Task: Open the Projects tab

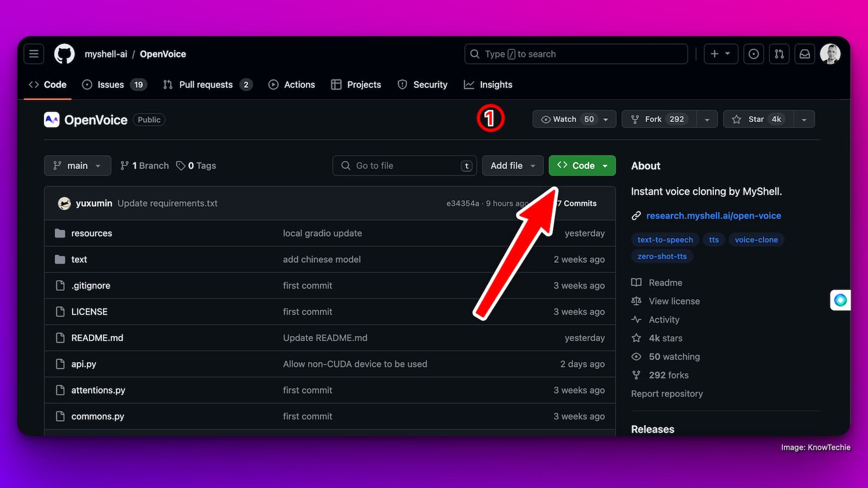Action: pyautogui.click(x=356, y=85)
